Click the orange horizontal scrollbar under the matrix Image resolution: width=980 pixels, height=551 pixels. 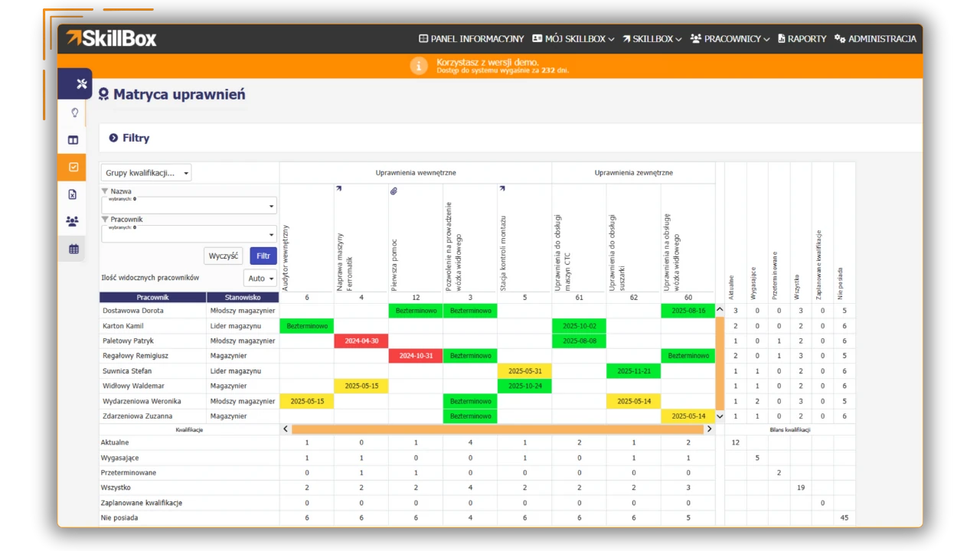[498, 429]
